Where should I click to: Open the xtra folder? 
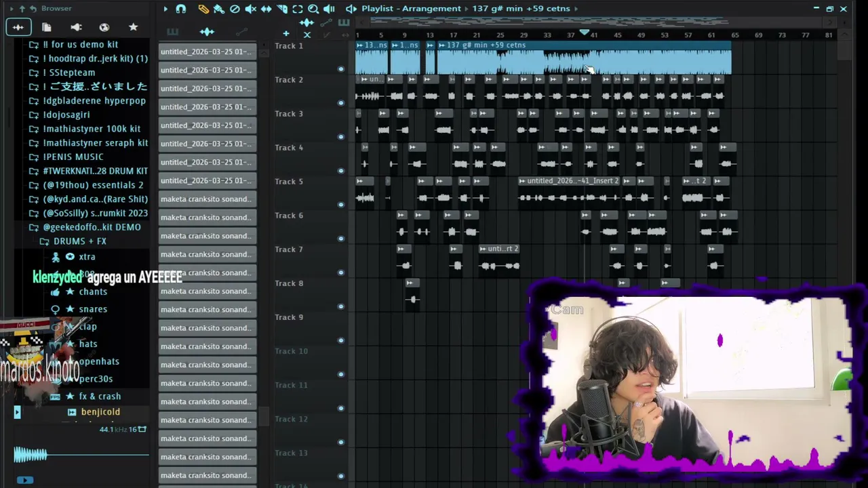(87, 257)
